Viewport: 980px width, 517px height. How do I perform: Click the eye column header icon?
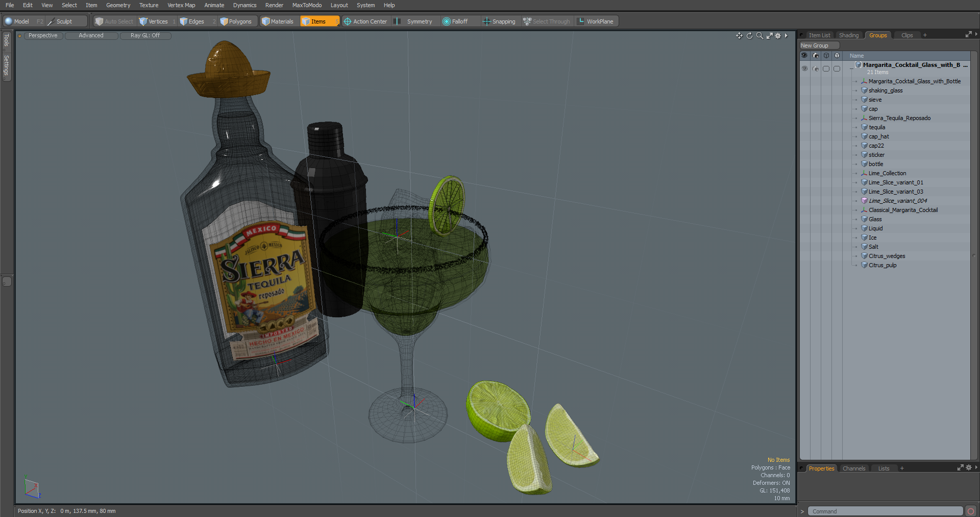coord(804,56)
